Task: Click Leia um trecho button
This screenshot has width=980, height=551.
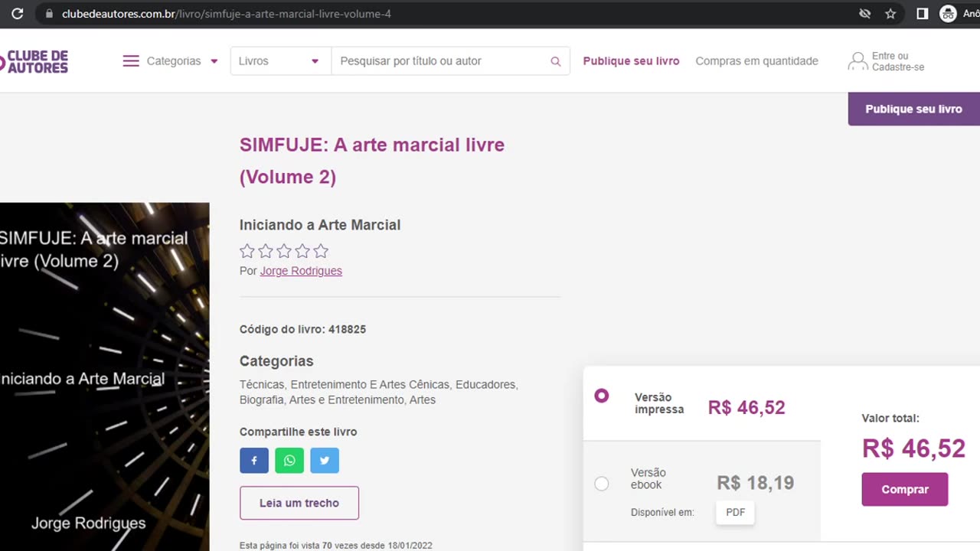Action: [299, 503]
